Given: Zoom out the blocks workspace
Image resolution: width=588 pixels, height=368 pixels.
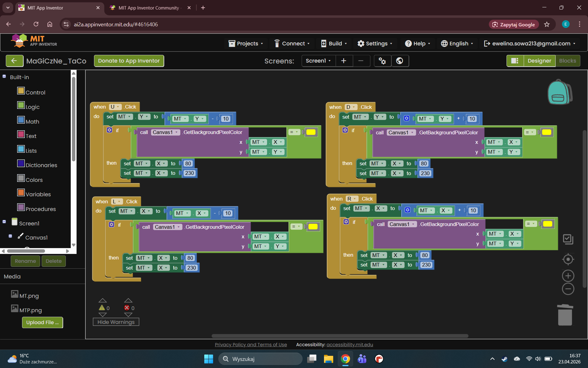Looking at the screenshot, I should click(568, 289).
